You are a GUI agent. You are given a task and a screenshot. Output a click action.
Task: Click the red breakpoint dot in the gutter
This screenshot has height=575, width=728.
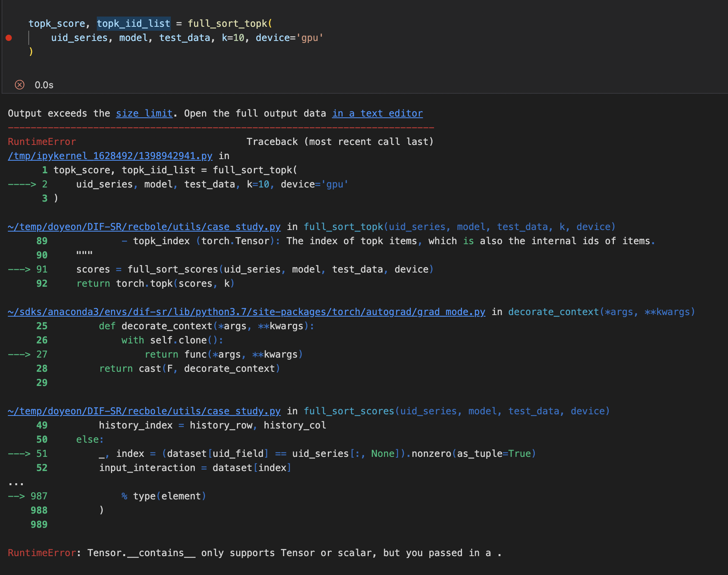coord(7,37)
